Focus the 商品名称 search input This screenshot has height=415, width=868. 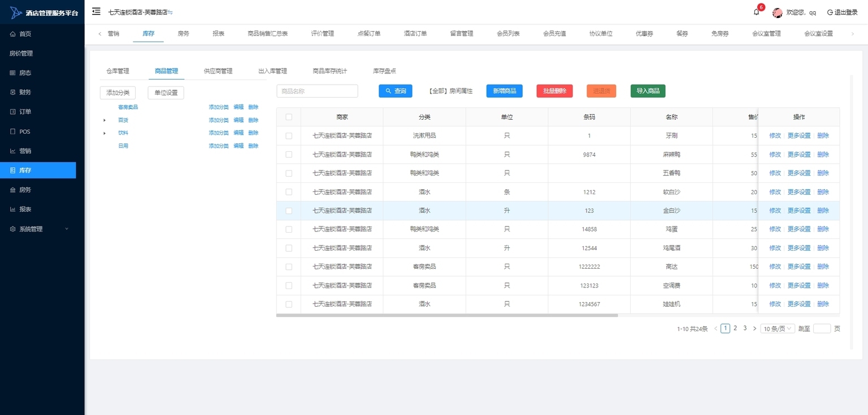317,91
